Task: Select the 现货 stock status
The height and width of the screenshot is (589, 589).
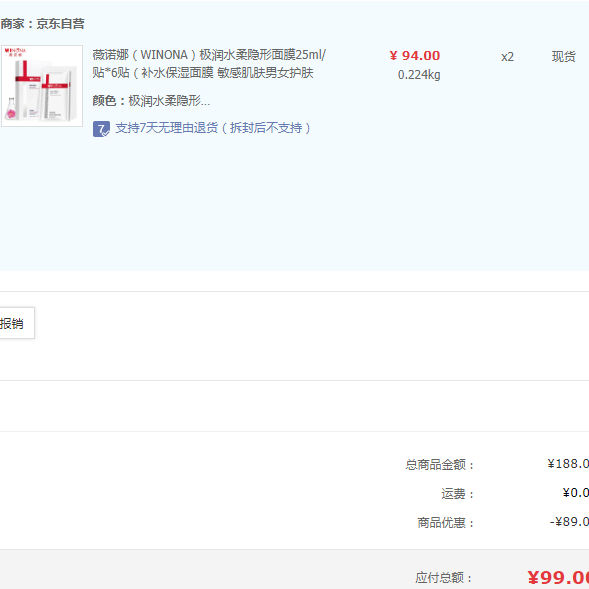Action: (x=563, y=57)
